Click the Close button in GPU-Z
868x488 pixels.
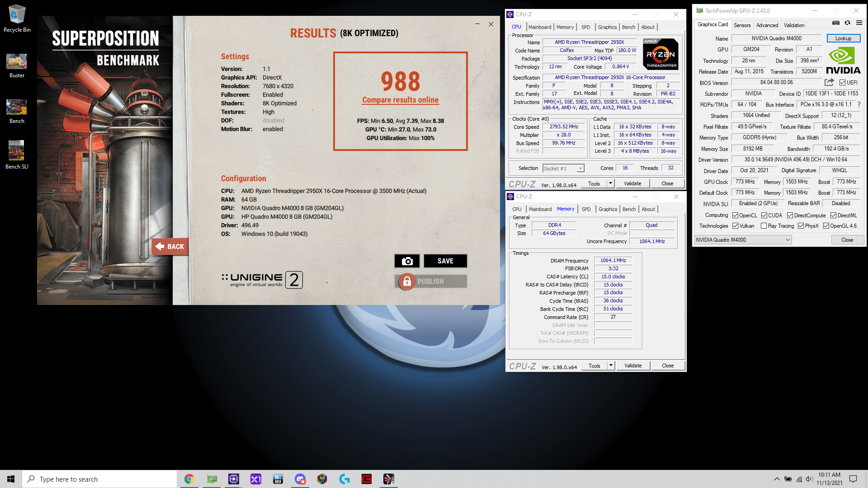click(x=847, y=240)
